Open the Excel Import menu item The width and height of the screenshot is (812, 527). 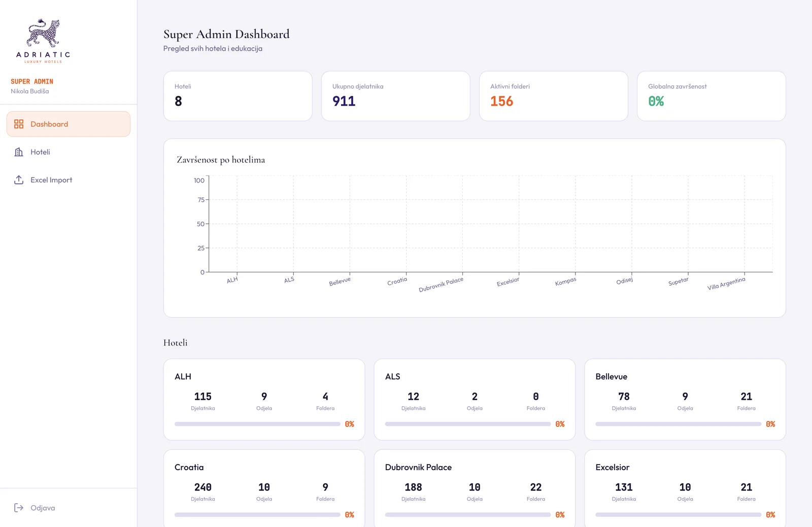tap(69, 180)
